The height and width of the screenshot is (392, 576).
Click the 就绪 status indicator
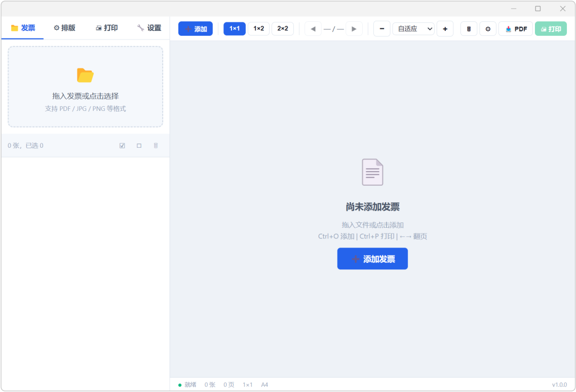[x=187, y=385]
